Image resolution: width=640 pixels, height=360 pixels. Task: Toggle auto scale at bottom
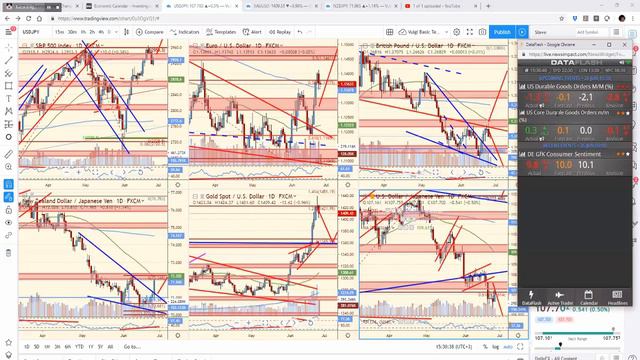pyautogui.click(x=508, y=347)
